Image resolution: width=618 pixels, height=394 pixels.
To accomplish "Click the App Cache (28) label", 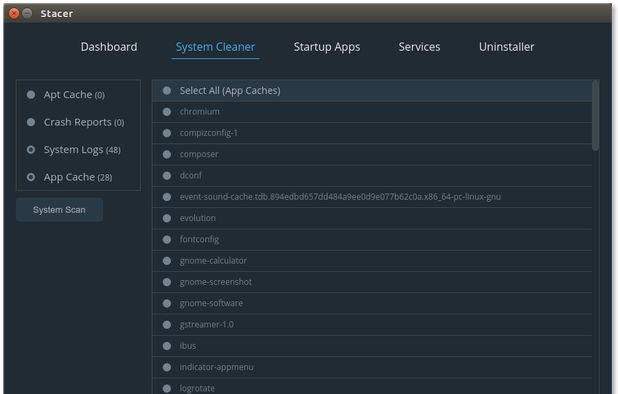I will point(78,177).
